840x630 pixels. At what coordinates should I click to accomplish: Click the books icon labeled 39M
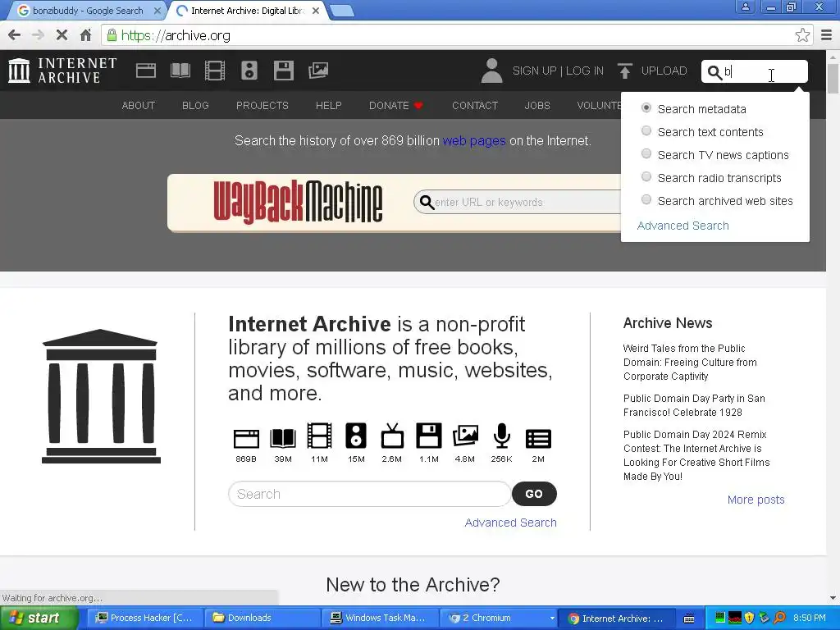(283, 438)
